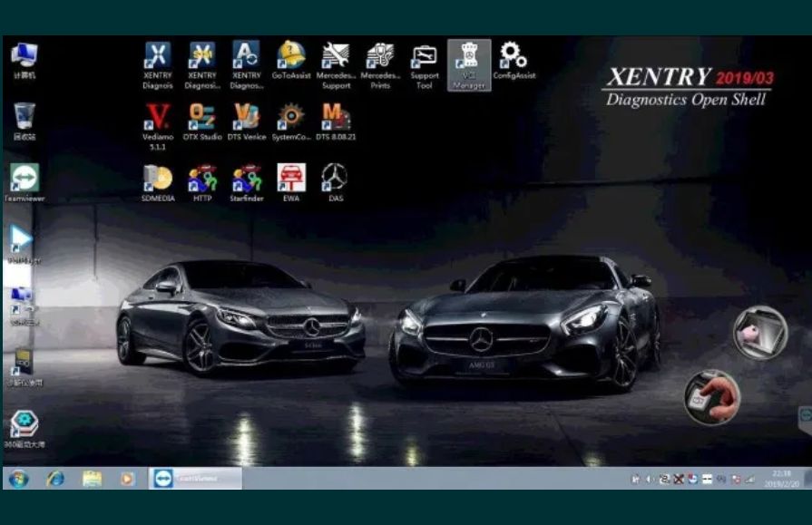Click the white battery-like tray icon
The width and height of the screenshot is (812, 525).
tap(707, 480)
